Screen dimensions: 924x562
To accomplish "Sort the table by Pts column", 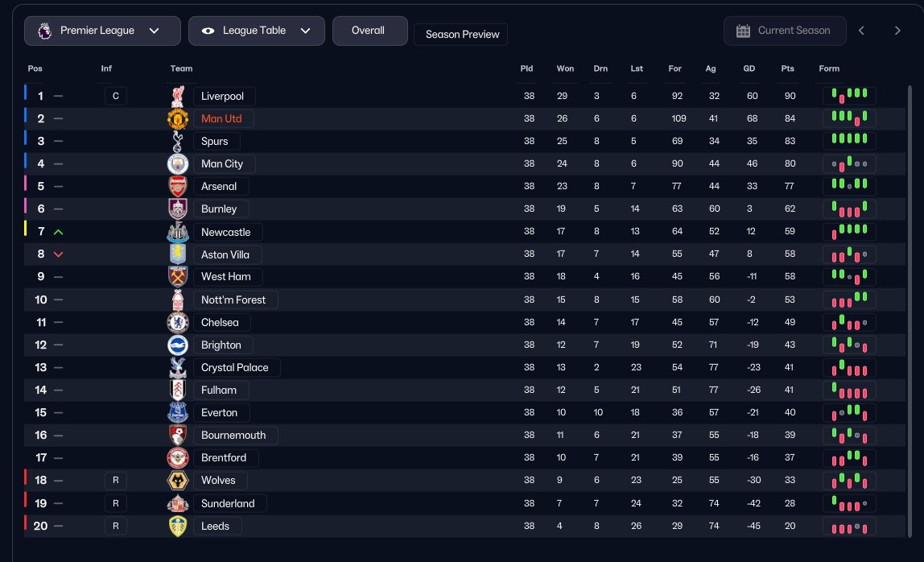I will click(x=787, y=68).
